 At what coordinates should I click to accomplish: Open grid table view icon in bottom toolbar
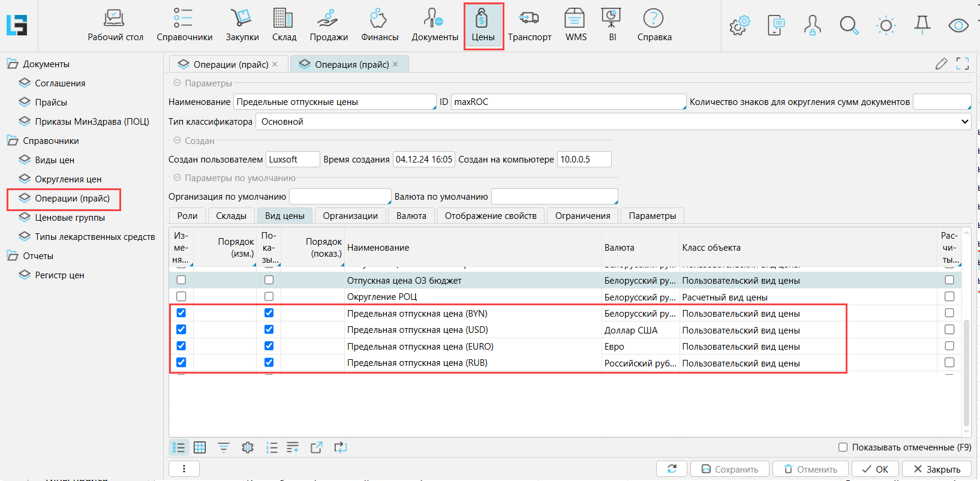[200, 447]
